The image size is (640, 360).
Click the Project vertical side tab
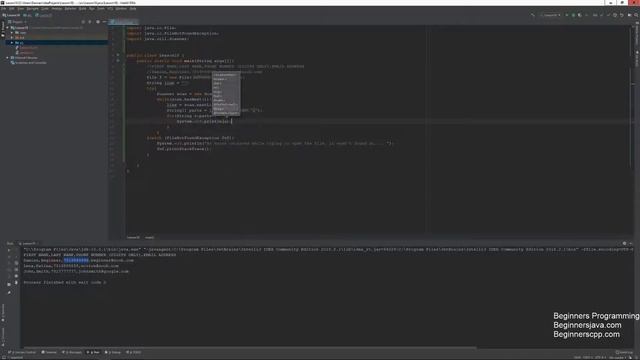pos(3,29)
